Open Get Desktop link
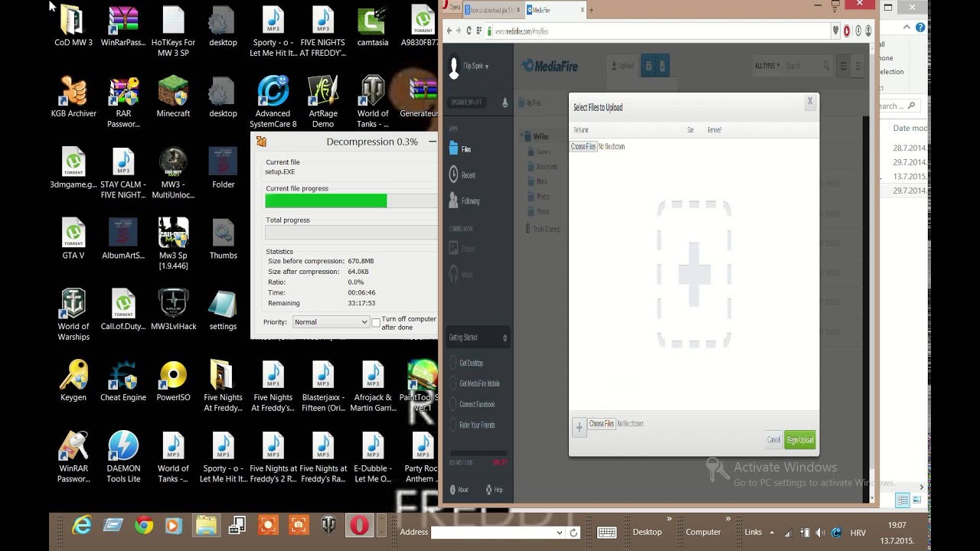This screenshot has width=980, height=551. (471, 363)
